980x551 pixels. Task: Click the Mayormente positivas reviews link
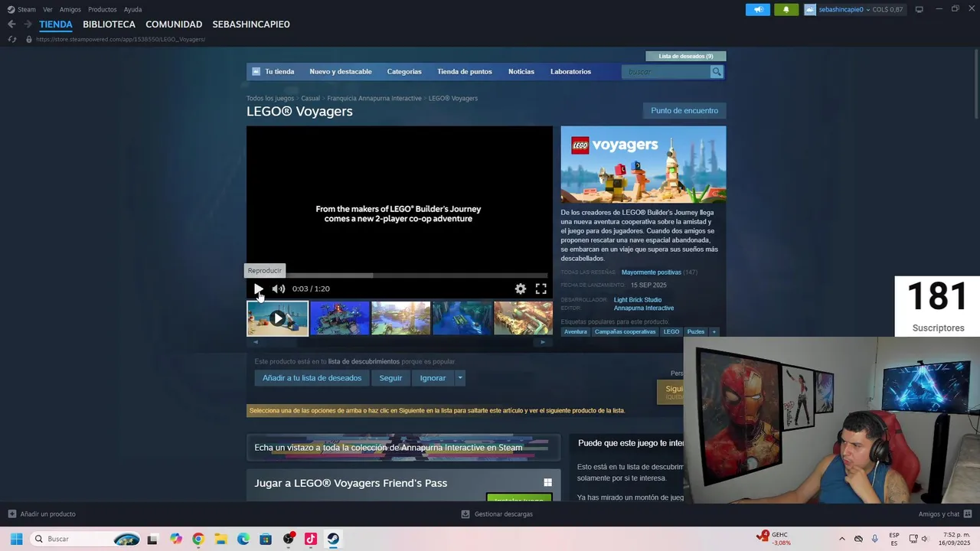tap(652, 272)
